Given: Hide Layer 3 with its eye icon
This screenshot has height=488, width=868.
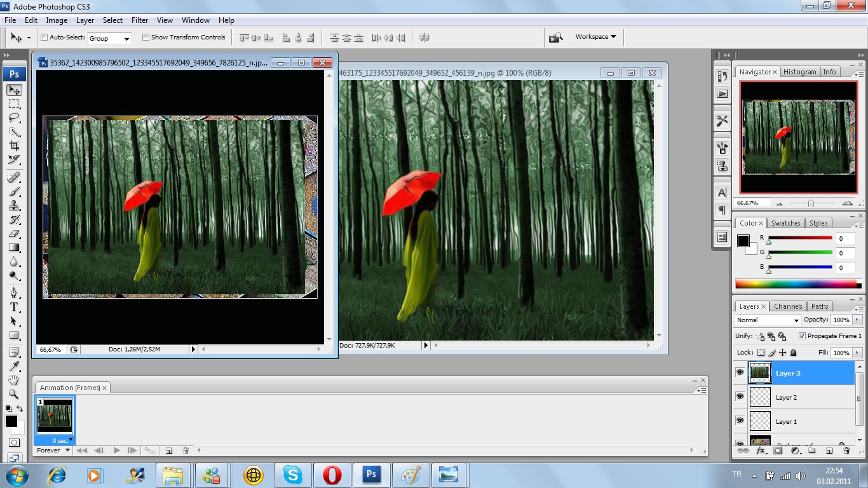Looking at the screenshot, I should coord(740,373).
